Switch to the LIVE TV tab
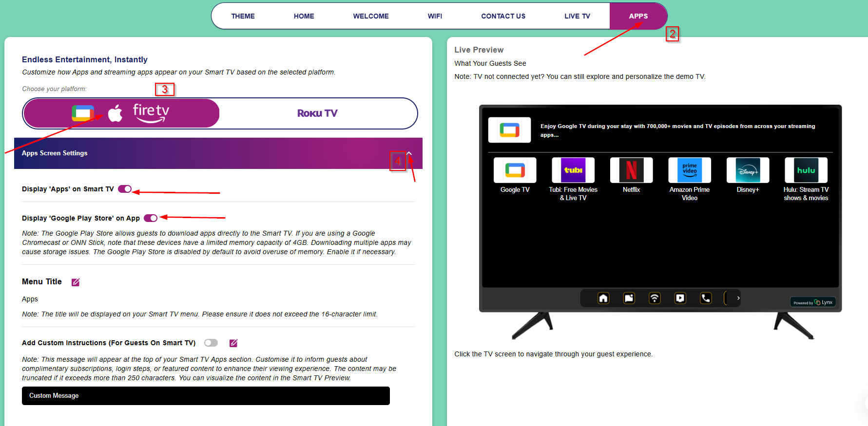 pos(577,16)
